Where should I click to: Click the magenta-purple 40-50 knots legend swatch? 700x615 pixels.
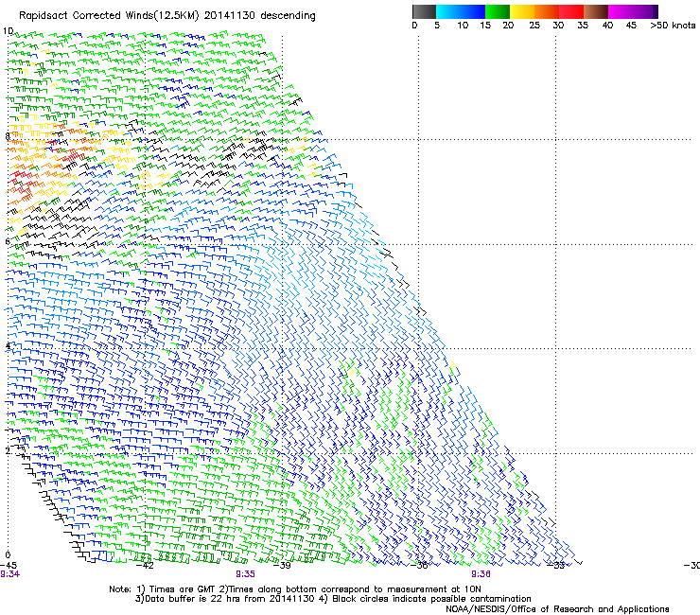633,11
